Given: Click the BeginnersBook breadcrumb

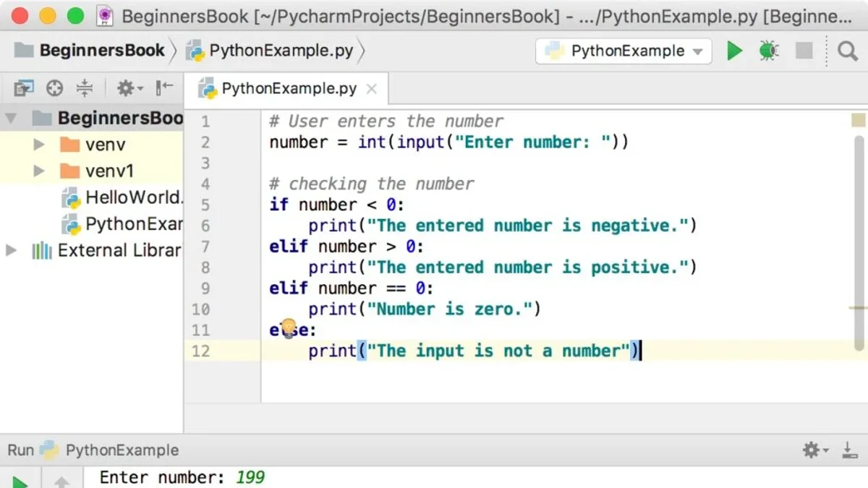Looking at the screenshot, I should pos(90,51).
